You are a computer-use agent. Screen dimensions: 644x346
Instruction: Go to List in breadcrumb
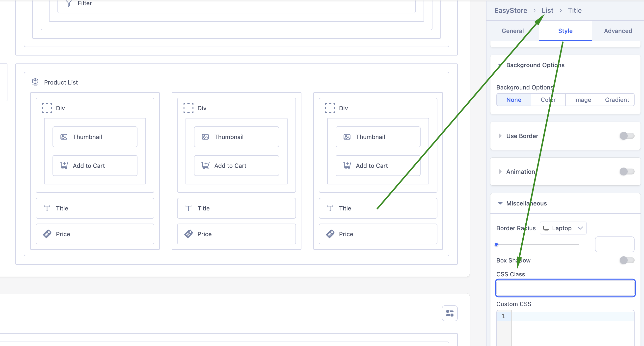click(x=547, y=10)
